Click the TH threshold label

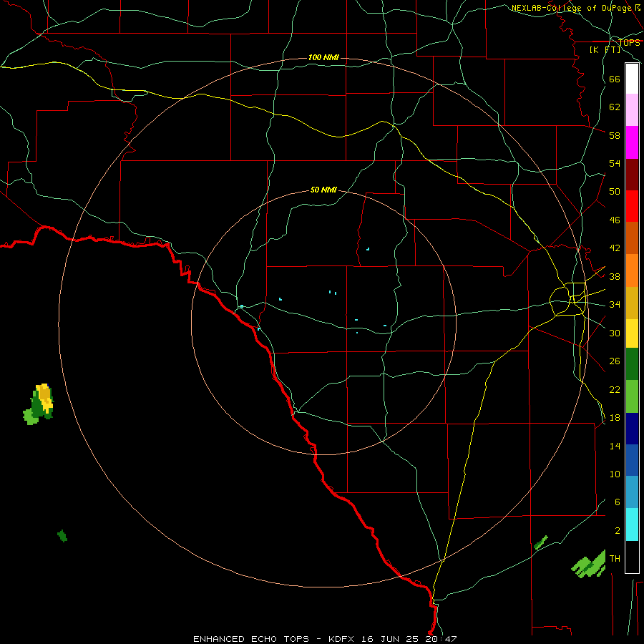615,559
